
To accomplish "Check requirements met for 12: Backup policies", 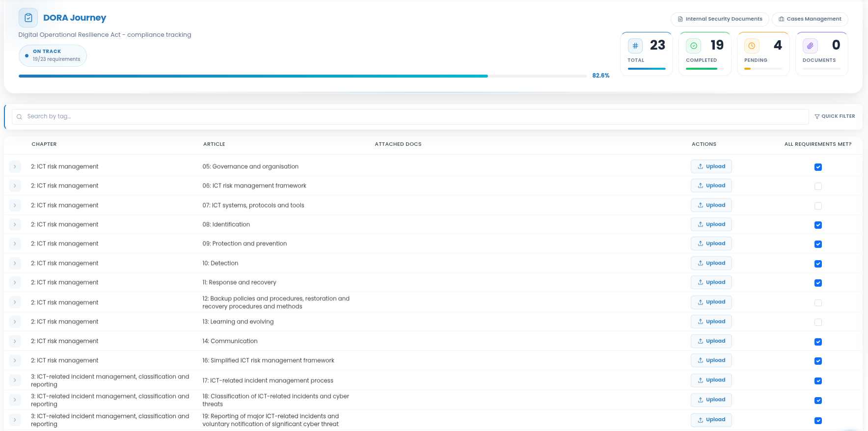I will [x=818, y=303].
